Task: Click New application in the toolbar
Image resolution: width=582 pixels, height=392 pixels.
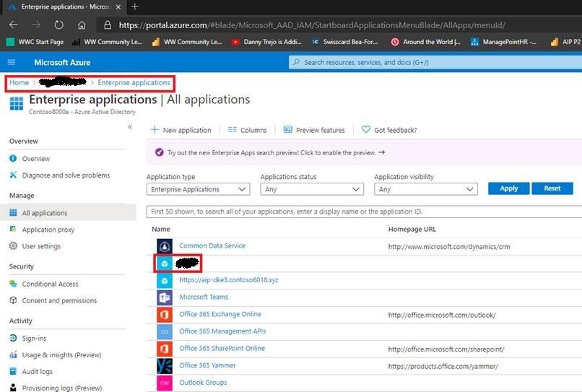Action: click(x=181, y=130)
